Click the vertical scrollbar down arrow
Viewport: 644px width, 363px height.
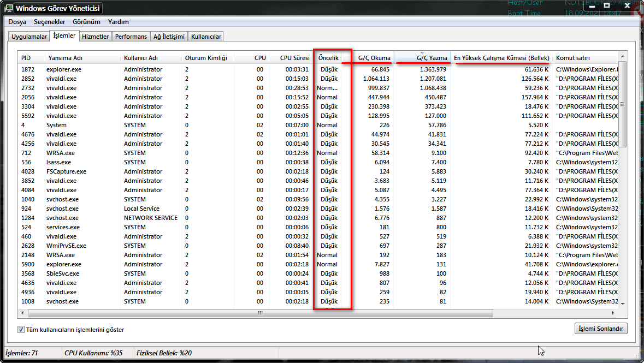pos(623,304)
